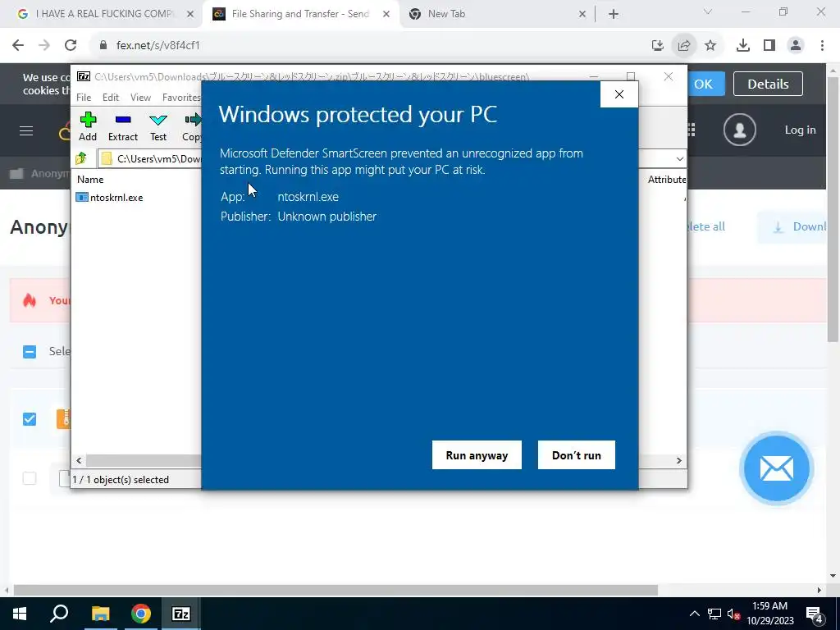This screenshot has width=840, height=630.
Task: Open 7-Zip View menu
Action: 140,97
